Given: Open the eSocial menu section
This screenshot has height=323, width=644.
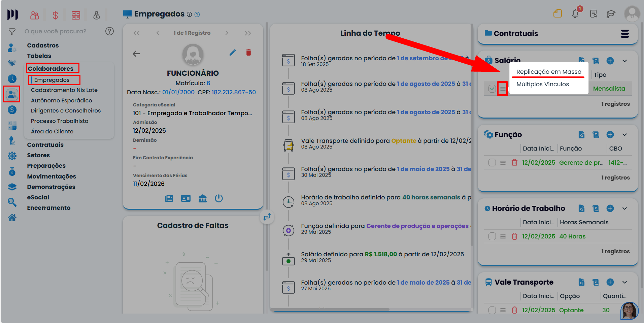Looking at the screenshot, I should click(38, 197).
